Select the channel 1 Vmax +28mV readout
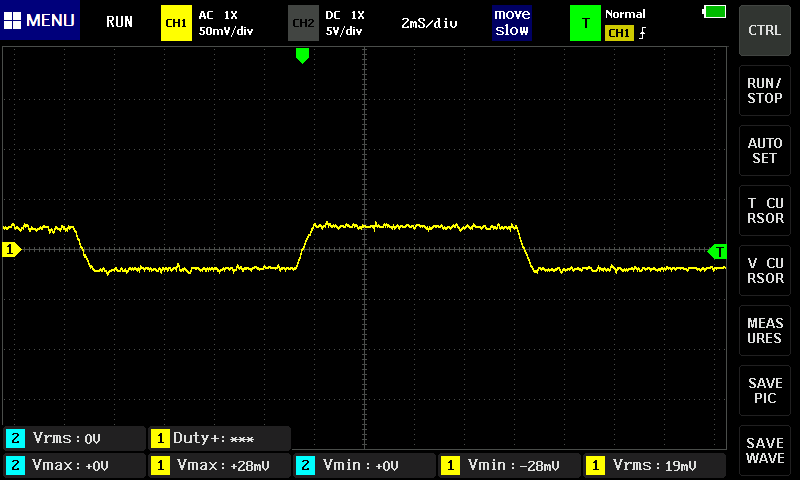This screenshot has height=480, width=800. (219, 465)
